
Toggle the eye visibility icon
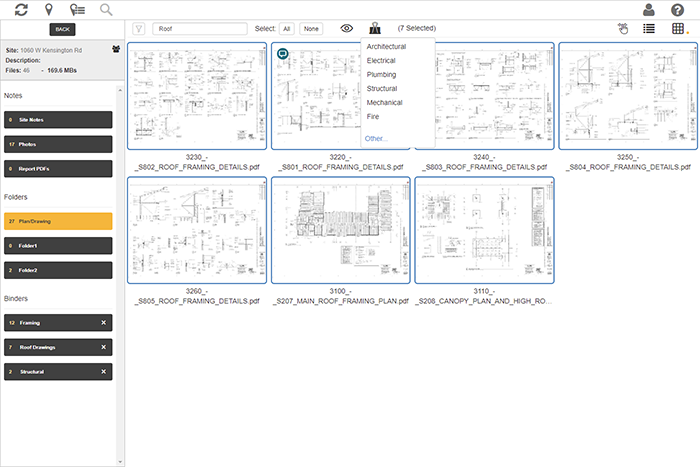pyautogui.click(x=347, y=29)
